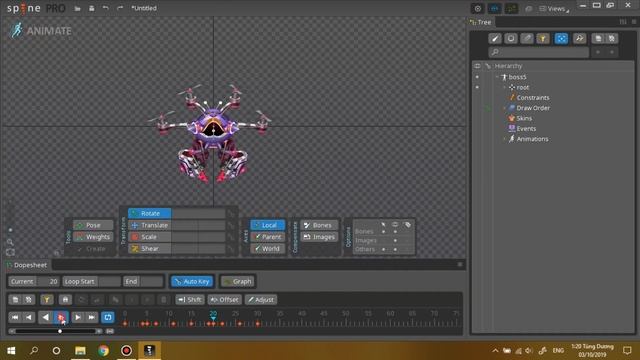Save the project with the disk icon
The width and height of the screenshot is (640, 360).
pyautogui.click(x=92, y=8)
